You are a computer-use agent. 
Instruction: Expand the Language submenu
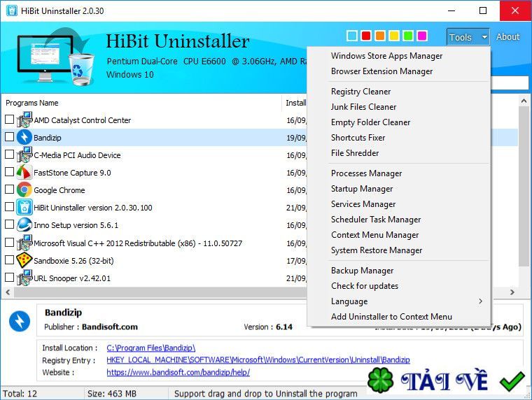[x=399, y=301]
